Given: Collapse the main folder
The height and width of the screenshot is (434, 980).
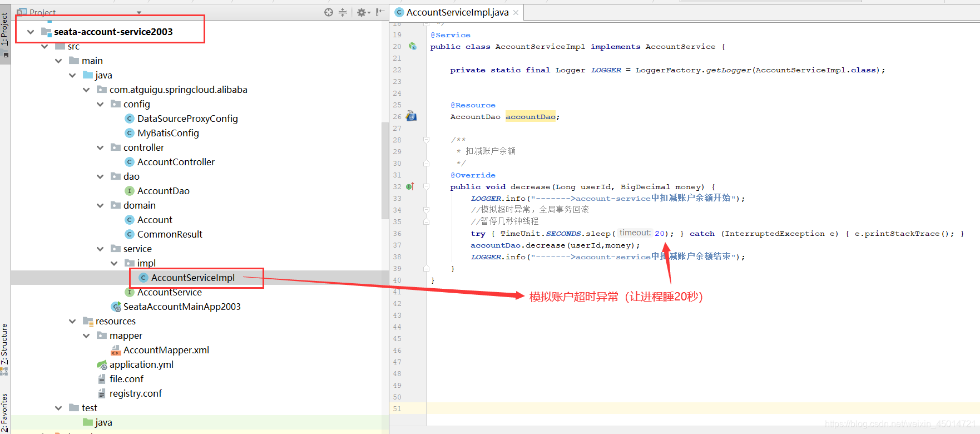Looking at the screenshot, I should [58, 61].
